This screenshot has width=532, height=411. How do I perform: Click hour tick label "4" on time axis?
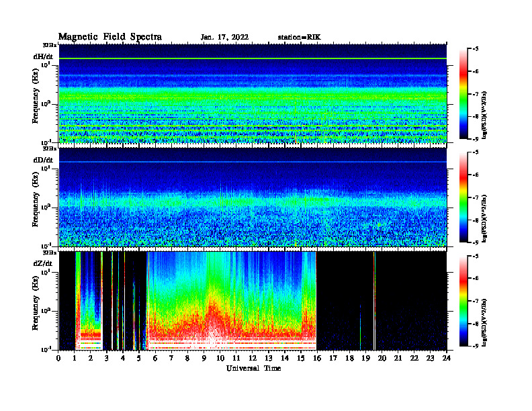123,358
